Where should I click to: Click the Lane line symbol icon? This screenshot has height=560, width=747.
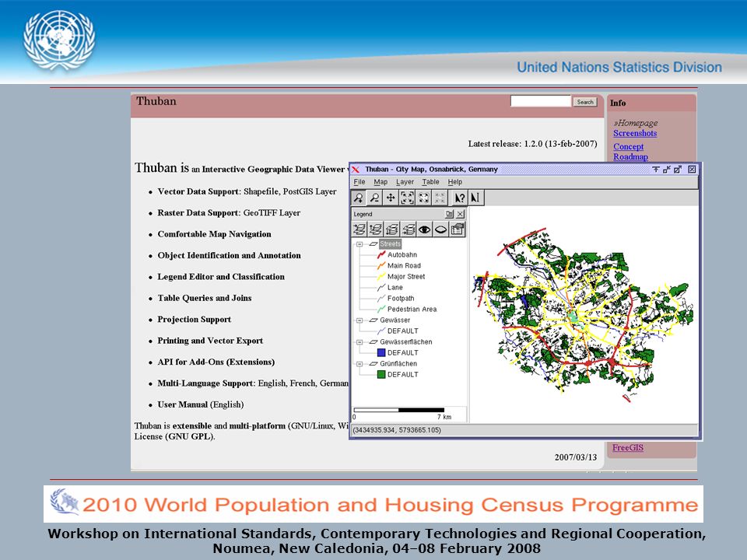click(381, 288)
